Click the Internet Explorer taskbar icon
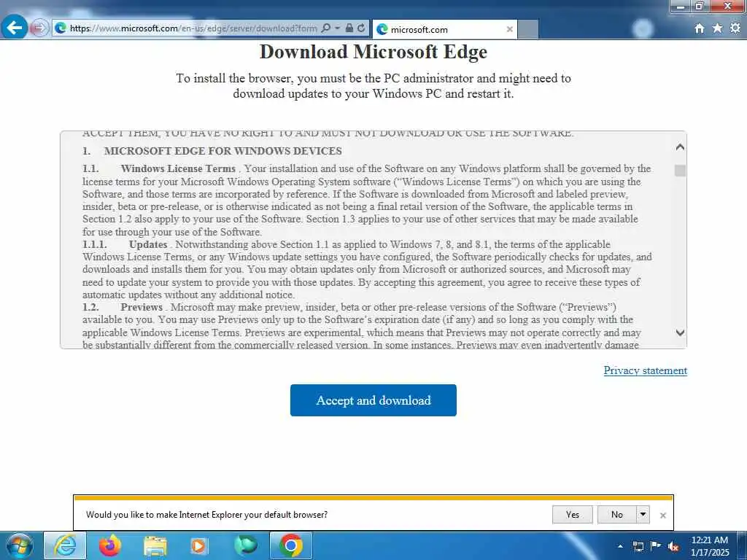 coord(65,545)
